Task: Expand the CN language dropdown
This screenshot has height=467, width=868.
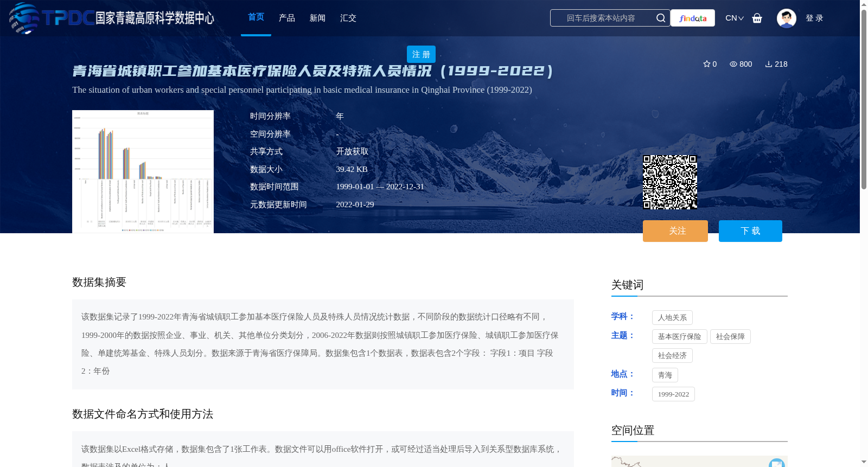Action: click(735, 18)
